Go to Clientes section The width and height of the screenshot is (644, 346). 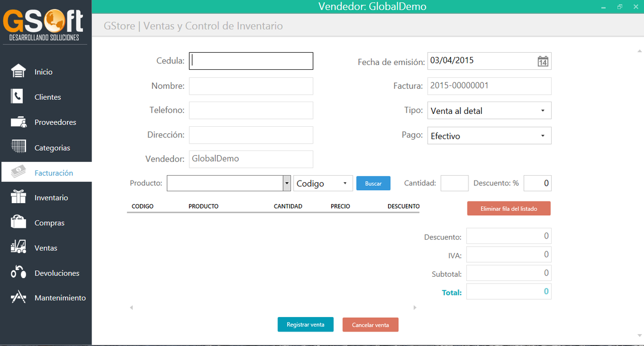coord(48,97)
